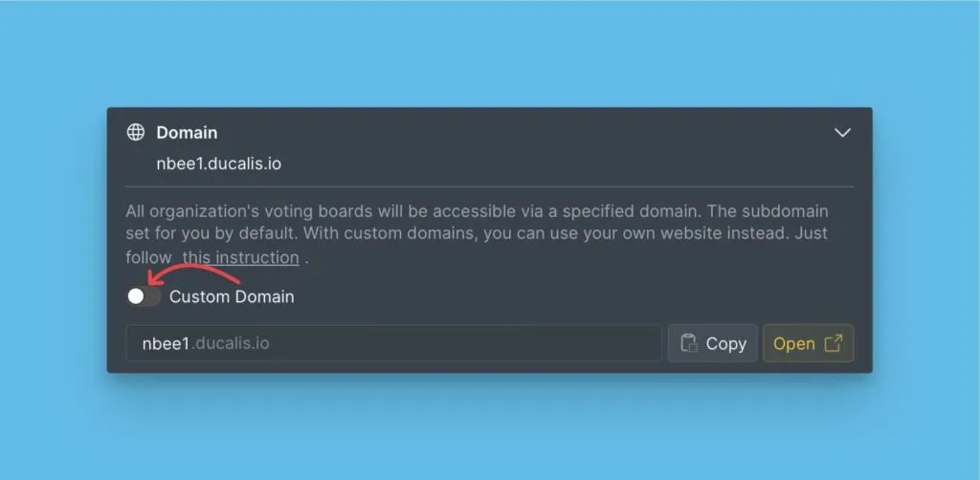Click the Custom Domain label text
Screen dimensions: 980x480
click(x=232, y=296)
